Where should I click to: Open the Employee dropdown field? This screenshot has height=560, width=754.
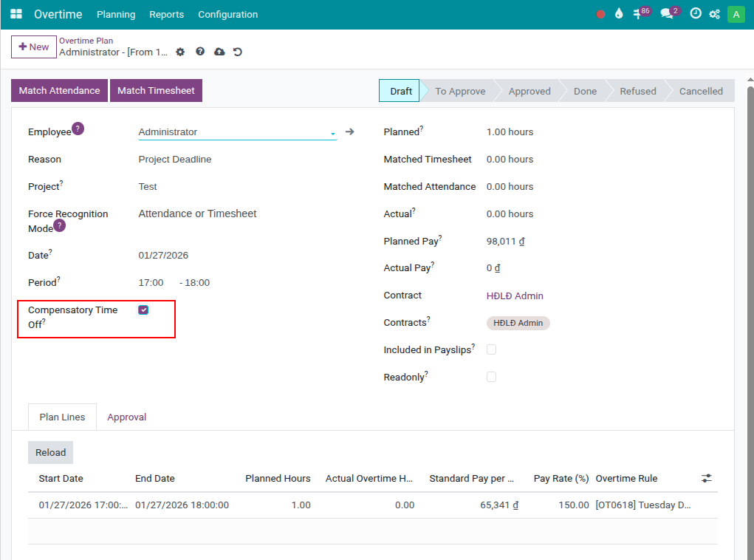tap(236, 132)
